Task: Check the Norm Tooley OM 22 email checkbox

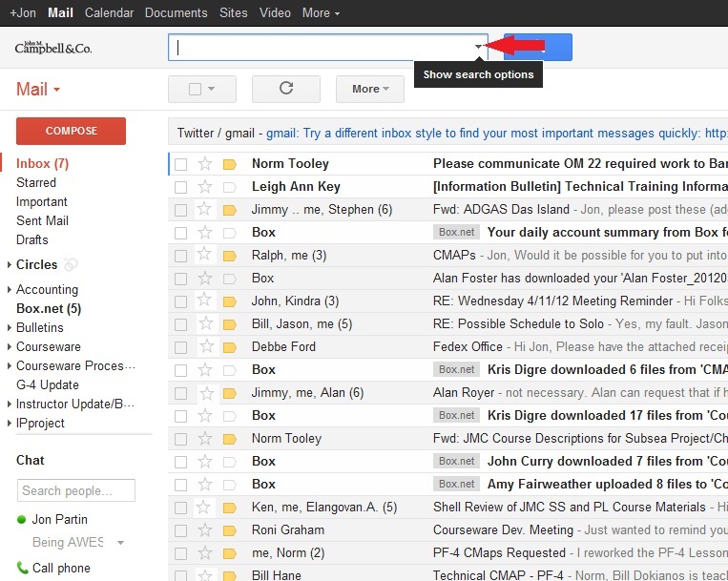Action: pos(180,164)
